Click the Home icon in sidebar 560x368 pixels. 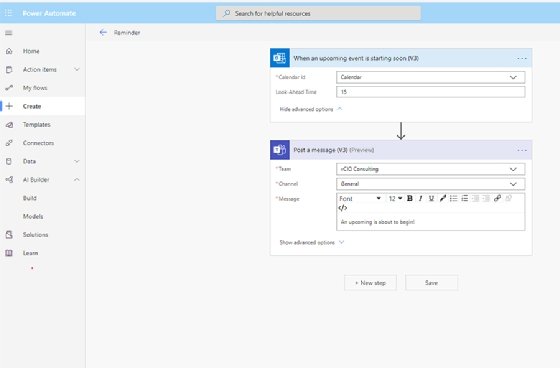[x=9, y=51]
